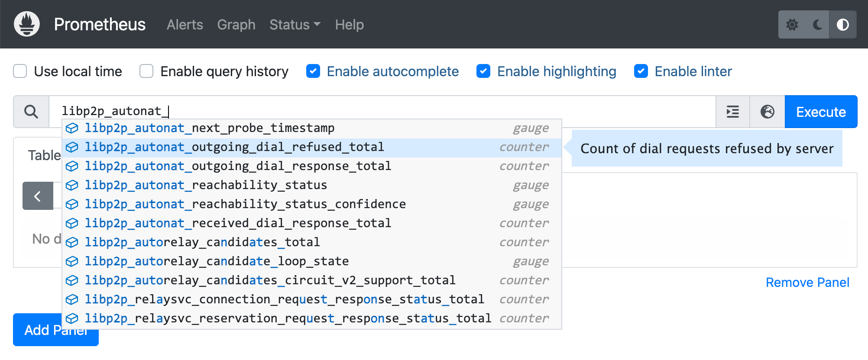Open the Alerts page

click(x=185, y=25)
